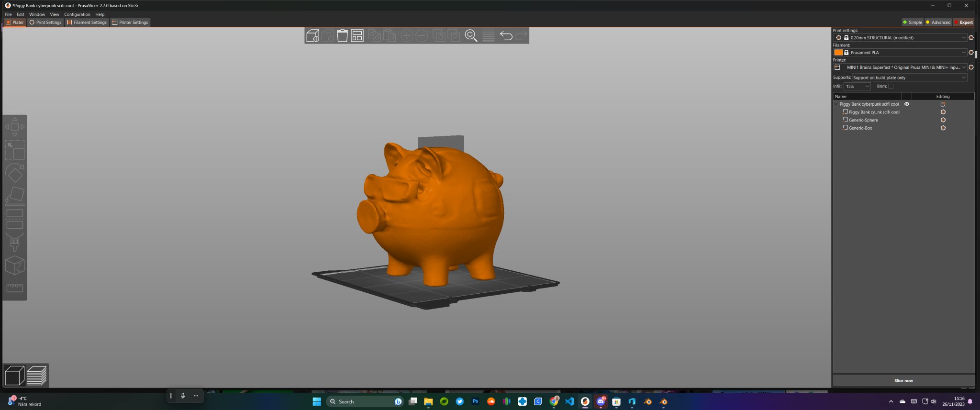Switch to 3D editor view cube

[x=14, y=376]
